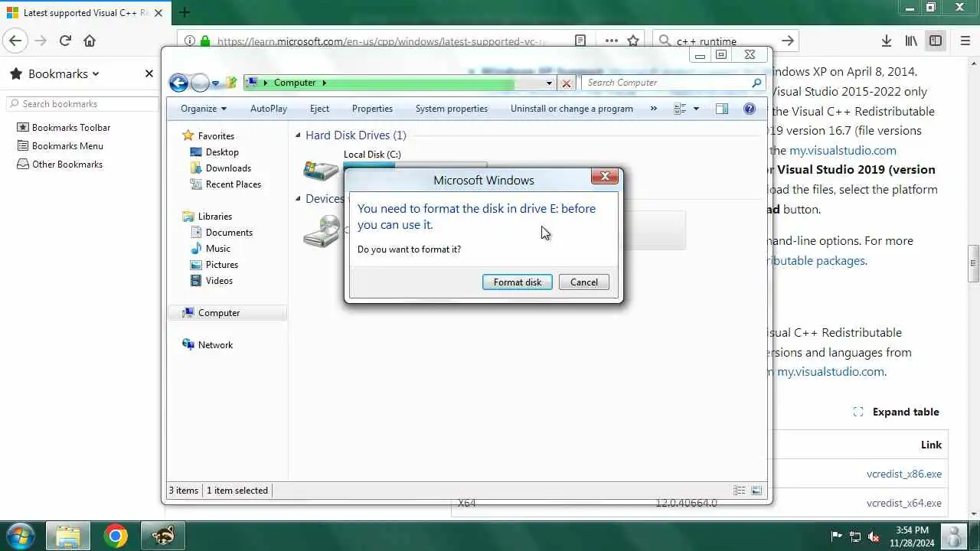Click Search bookmarks field
The width and height of the screenshot is (980, 551).
[x=83, y=103]
